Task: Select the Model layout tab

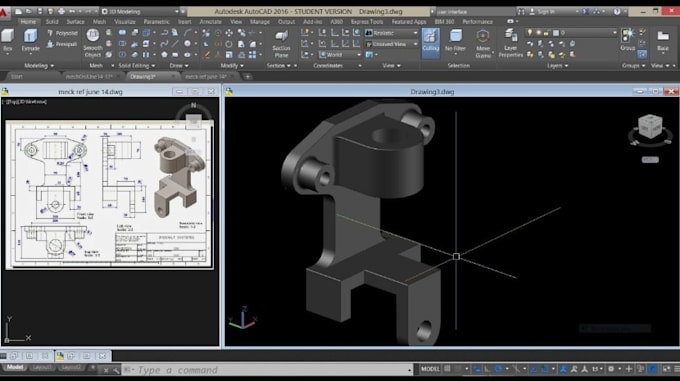Action: (x=15, y=368)
